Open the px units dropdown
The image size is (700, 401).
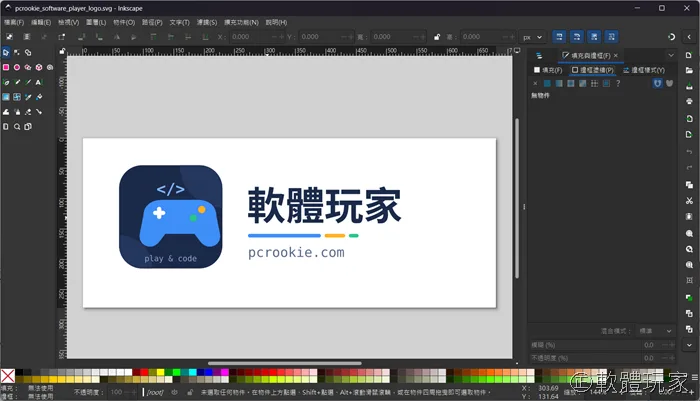532,37
